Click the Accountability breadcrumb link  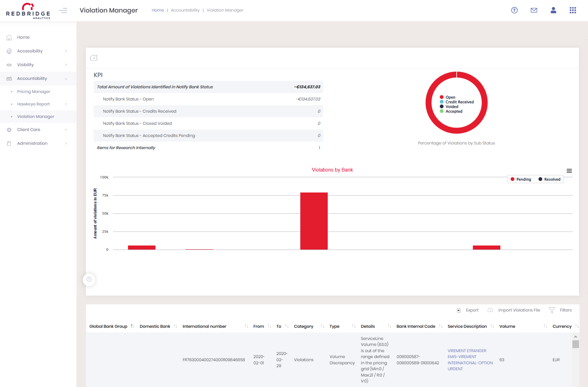pyautogui.click(x=185, y=10)
